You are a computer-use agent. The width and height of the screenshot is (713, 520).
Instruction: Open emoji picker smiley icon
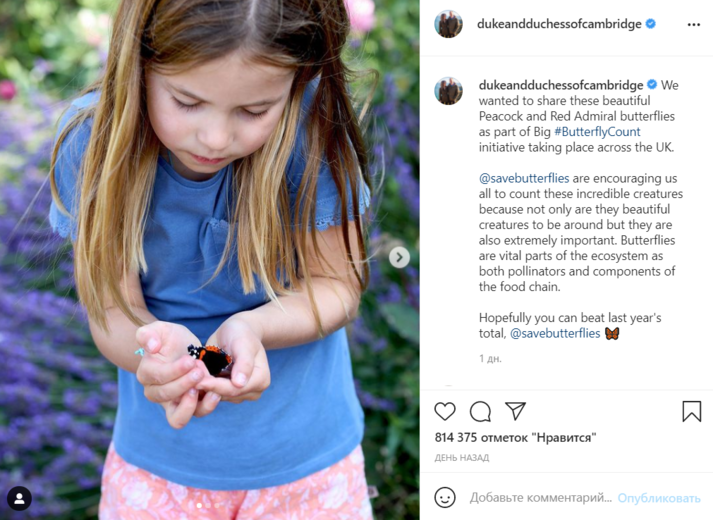(445, 497)
